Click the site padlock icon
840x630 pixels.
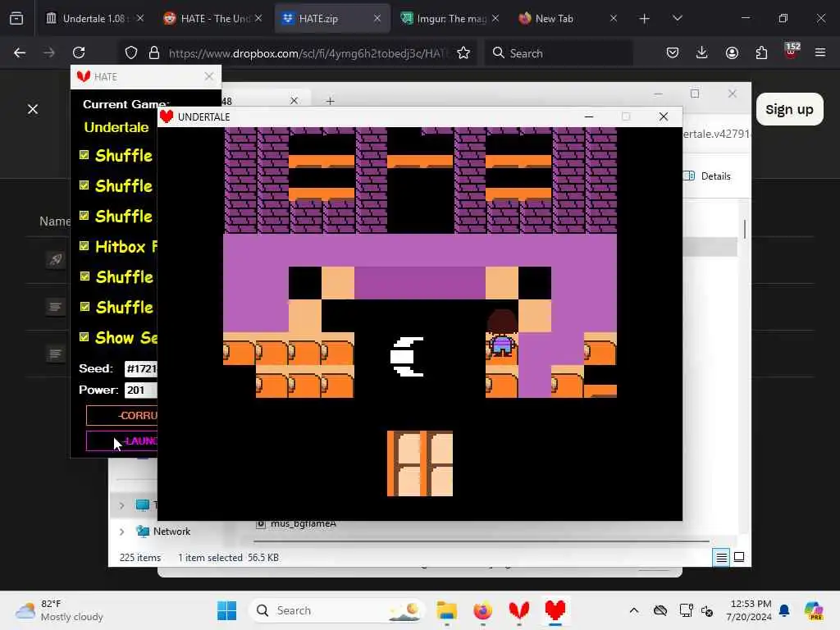click(x=154, y=53)
